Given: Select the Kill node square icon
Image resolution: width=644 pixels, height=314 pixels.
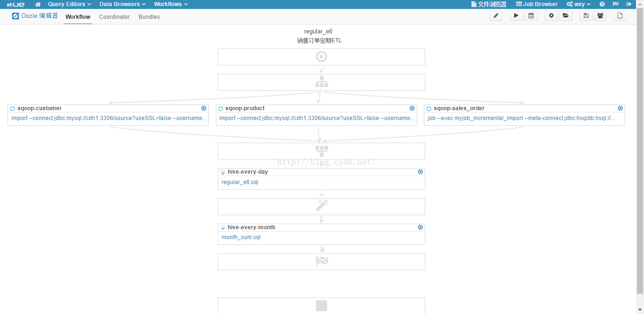Looking at the screenshot, I should click(322, 306).
